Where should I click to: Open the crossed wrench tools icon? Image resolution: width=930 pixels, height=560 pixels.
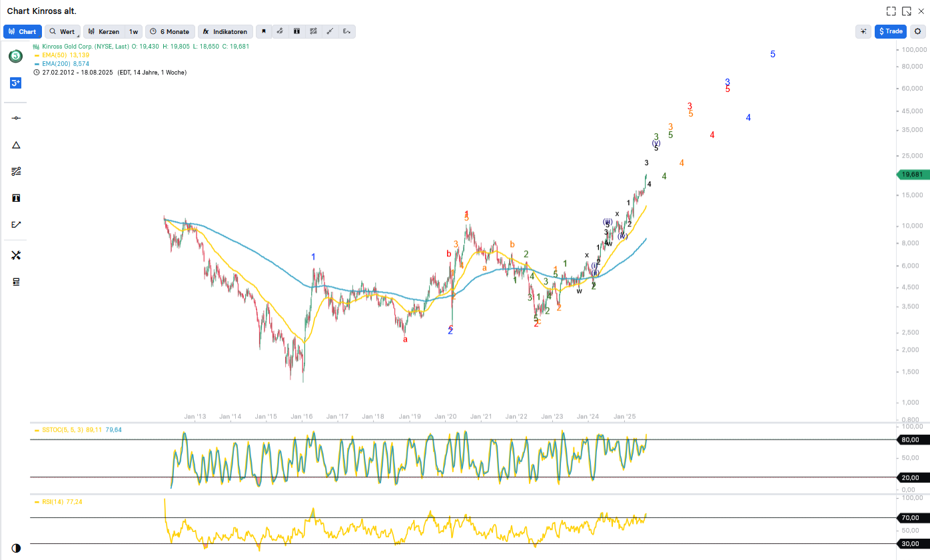16,255
